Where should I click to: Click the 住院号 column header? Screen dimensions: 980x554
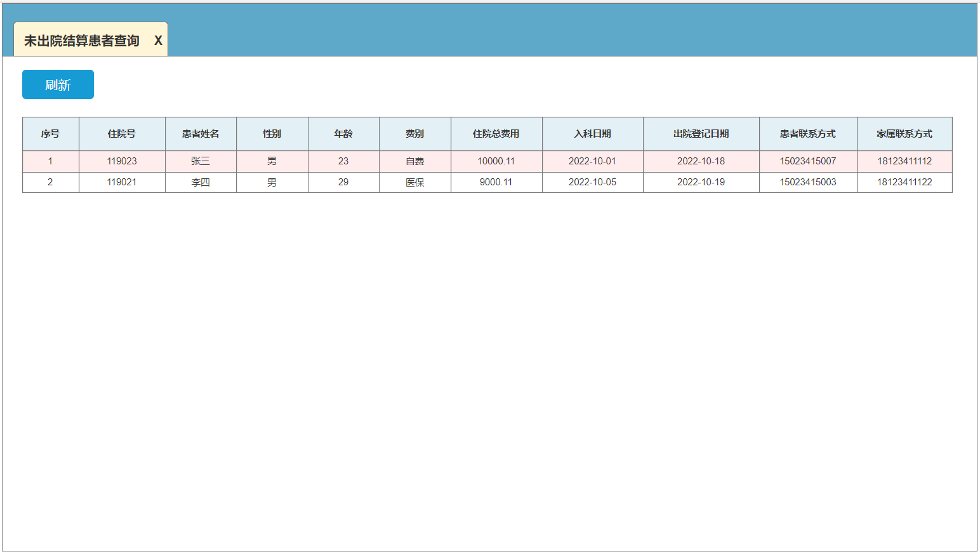[x=122, y=134]
